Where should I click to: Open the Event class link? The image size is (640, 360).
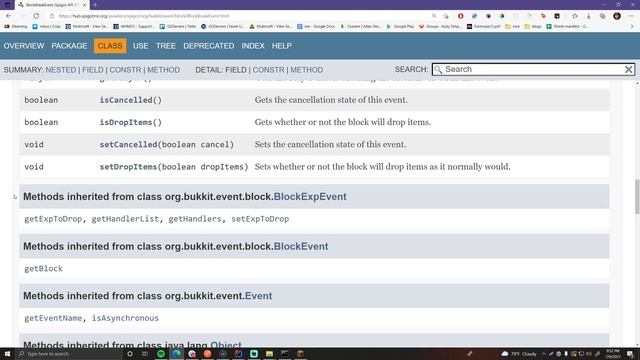coord(258,296)
